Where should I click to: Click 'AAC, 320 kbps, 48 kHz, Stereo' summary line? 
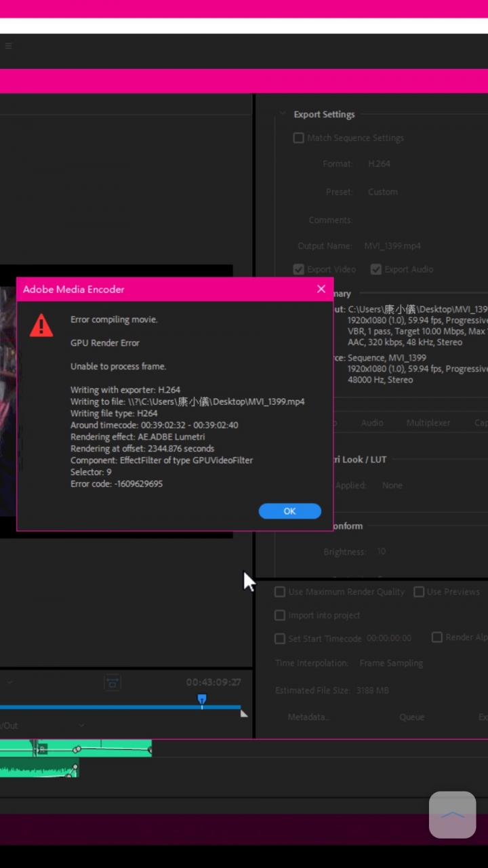[405, 342]
